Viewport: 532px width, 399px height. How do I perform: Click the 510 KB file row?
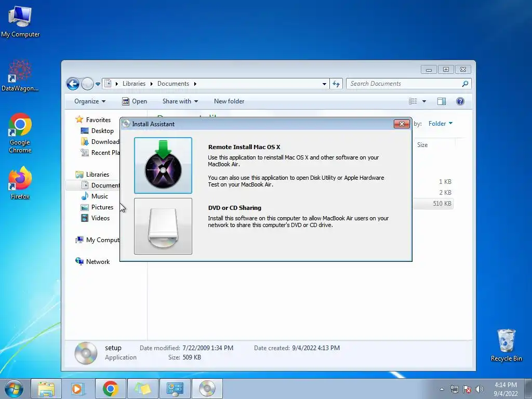pos(433,204)
